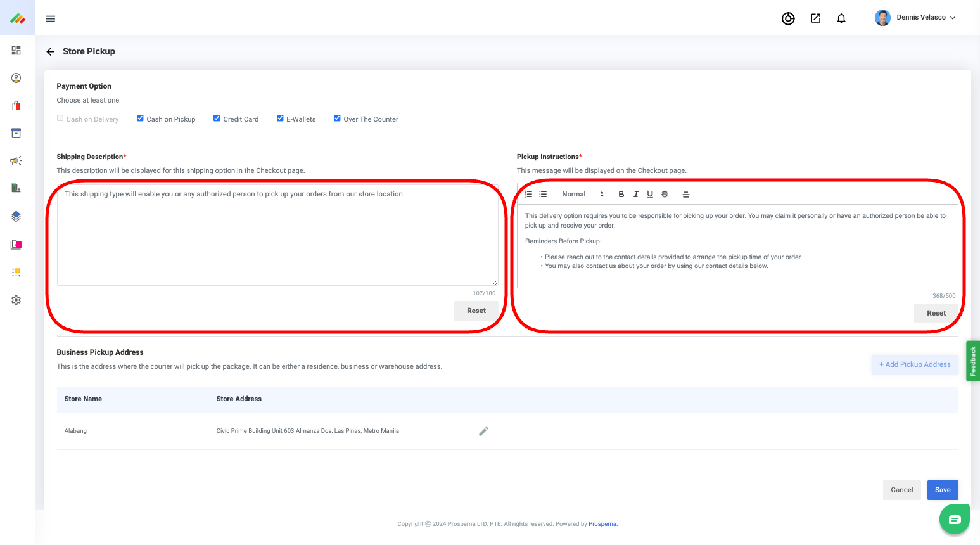
Task: Open the shopping bag icon in sidebar
Action: (16, 106)
